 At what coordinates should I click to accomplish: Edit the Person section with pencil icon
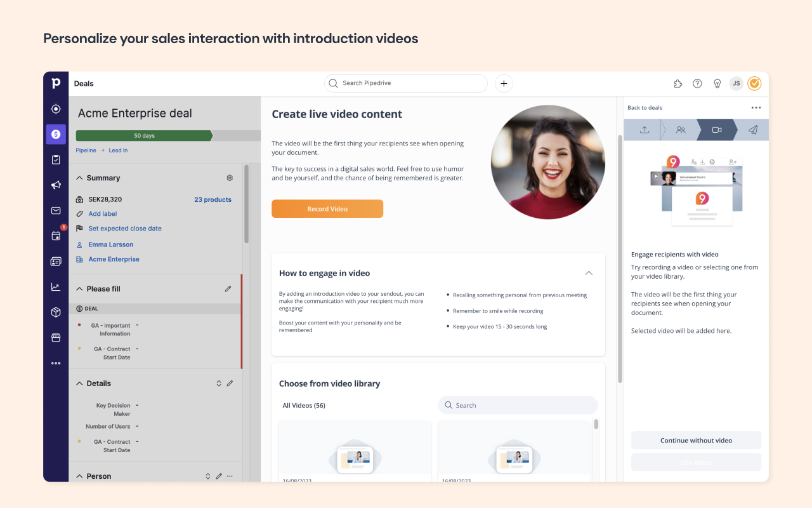point(219,476)
